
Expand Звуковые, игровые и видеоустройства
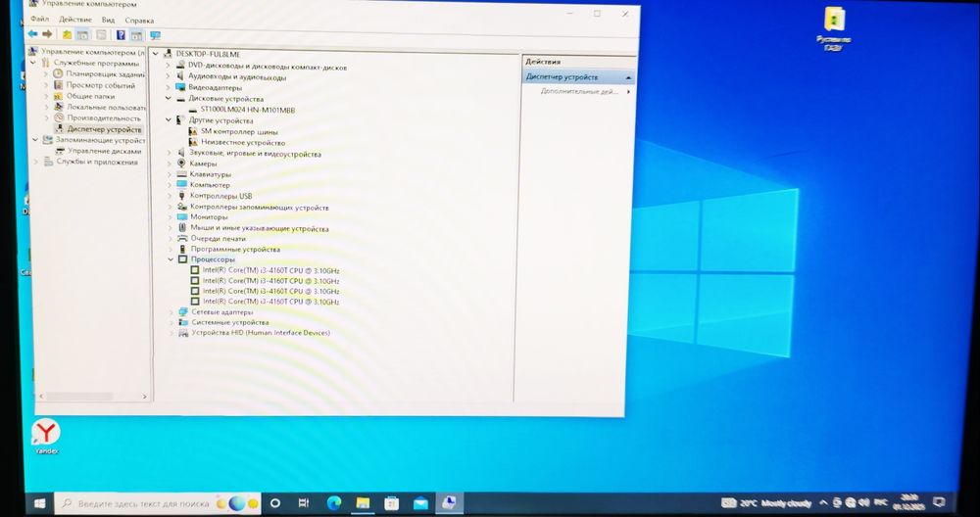169,154
